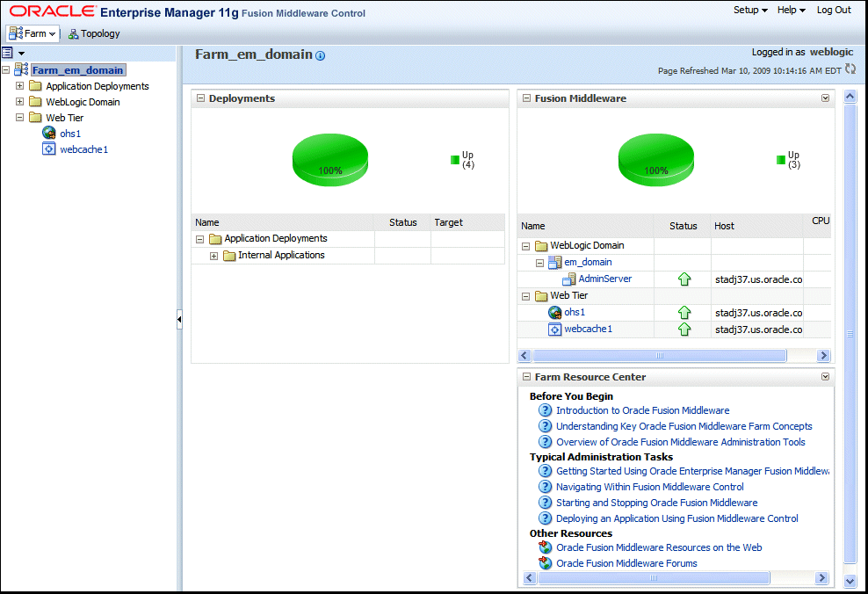Open the Setup menu
The width and height of the screenshot is (868, 594).
pyautogui.click(x=750, y=10)
